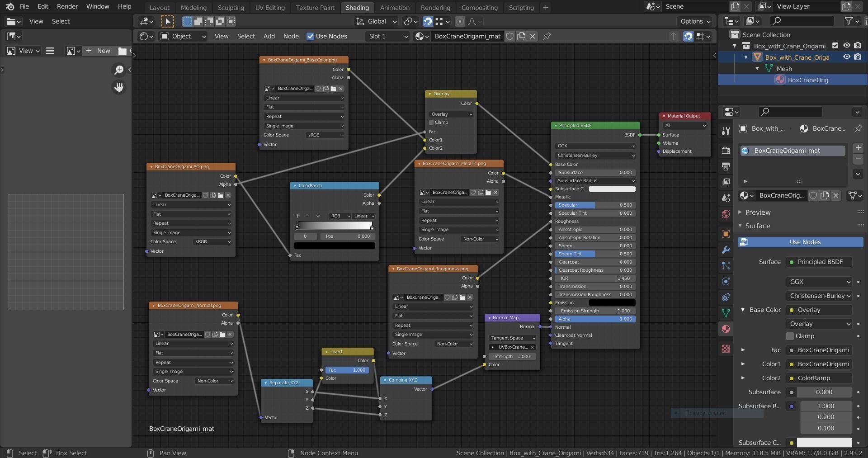Hide Box_with_Crane_Origami collection in viewport via eye

(846, 46)
